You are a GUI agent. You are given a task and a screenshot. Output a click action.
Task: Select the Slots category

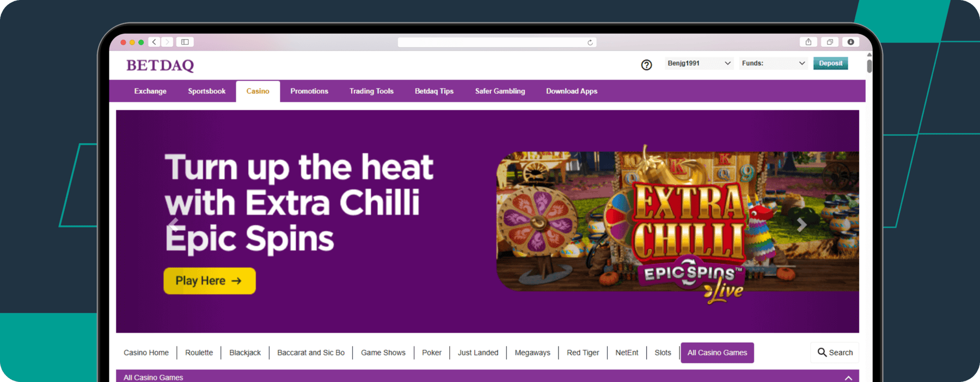point(663,353)
